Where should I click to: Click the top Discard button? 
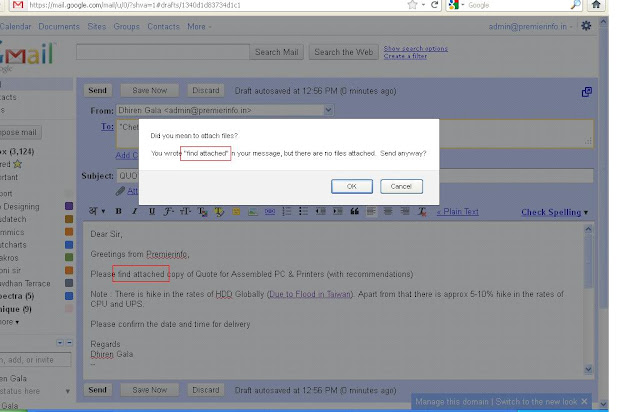206,90
